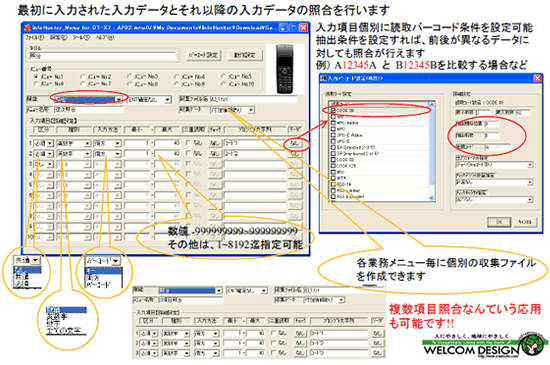Select the メニュー No8 radio button

click(x=129, y=84)
